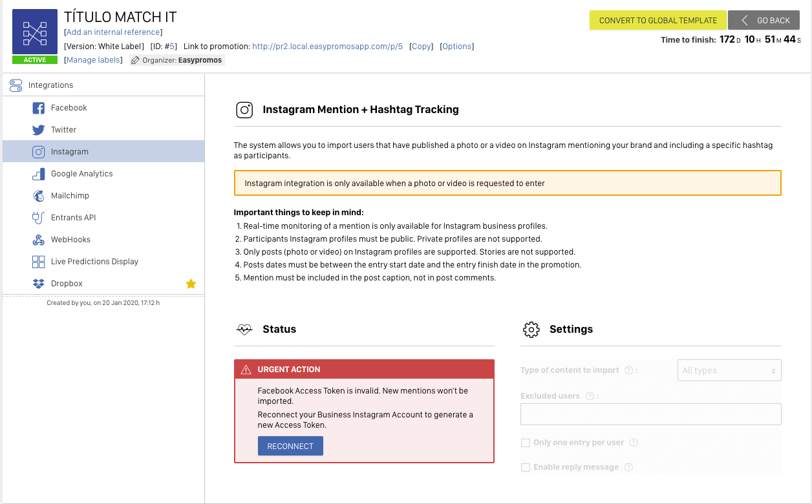The width and height of the screenshot is (812, 504).
Task: Click the 'Created by you, on 20 Jan 2020' text
Action: click(103, 302)
